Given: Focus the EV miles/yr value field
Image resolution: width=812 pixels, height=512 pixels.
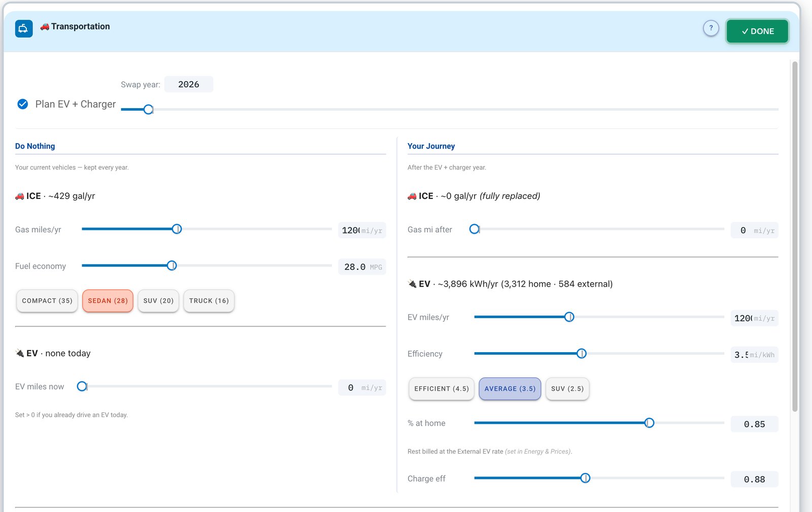Looking at the screenshot, I should click(754, 318).
